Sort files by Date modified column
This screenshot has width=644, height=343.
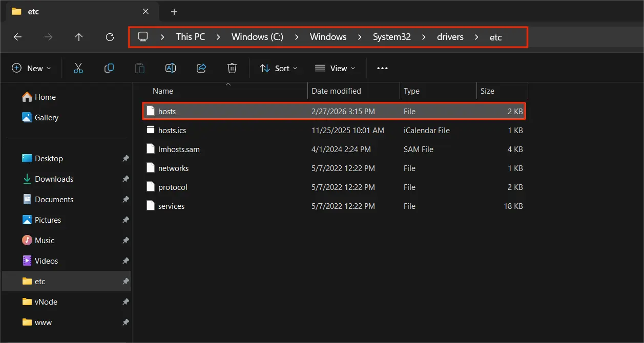[336, 91]
